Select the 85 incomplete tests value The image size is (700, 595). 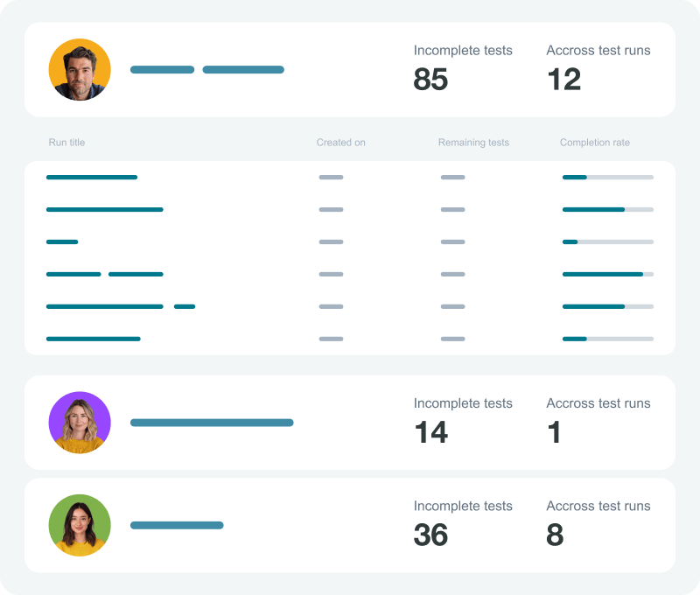[x=430, y=80]
